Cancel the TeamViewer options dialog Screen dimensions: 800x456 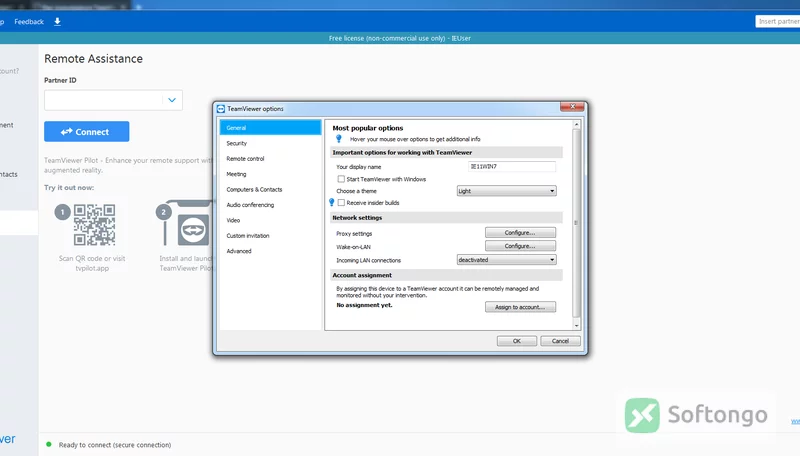tap(560, 341)
